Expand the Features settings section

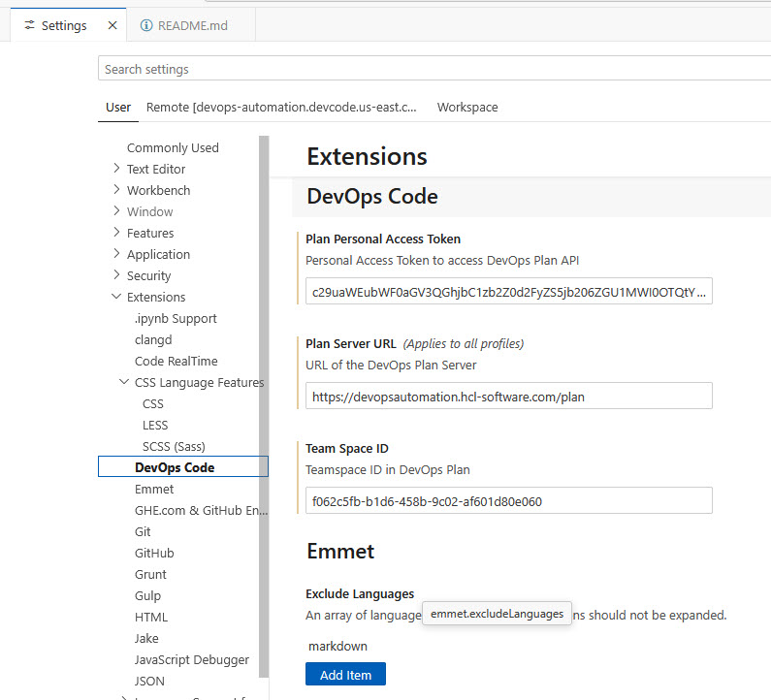tap(117, 233)
